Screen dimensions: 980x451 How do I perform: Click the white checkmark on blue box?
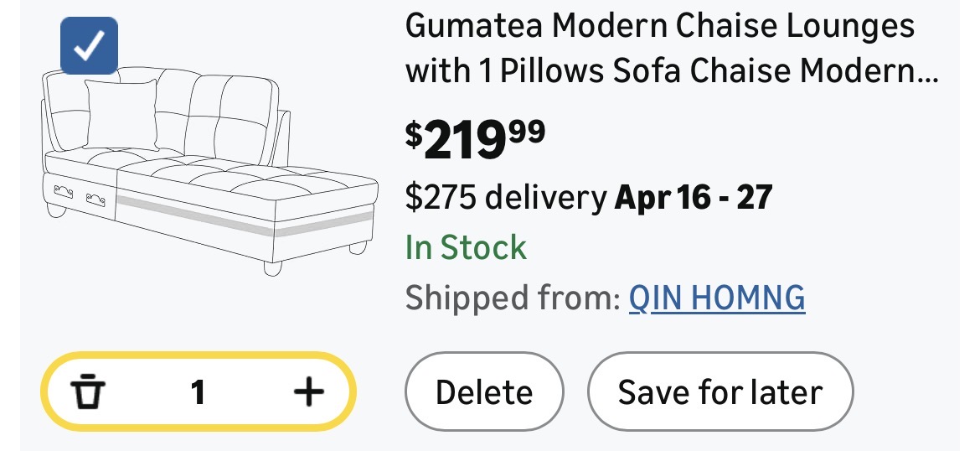pyautogui.click(x=89, y=47)
